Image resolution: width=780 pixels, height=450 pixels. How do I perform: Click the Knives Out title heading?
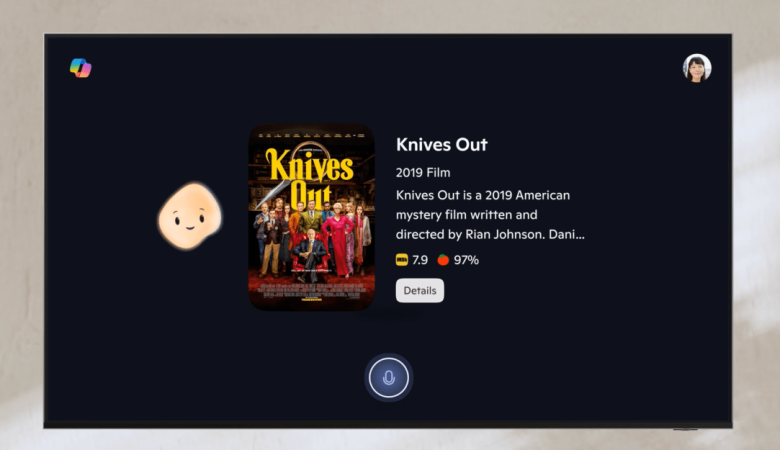(442, 145)
